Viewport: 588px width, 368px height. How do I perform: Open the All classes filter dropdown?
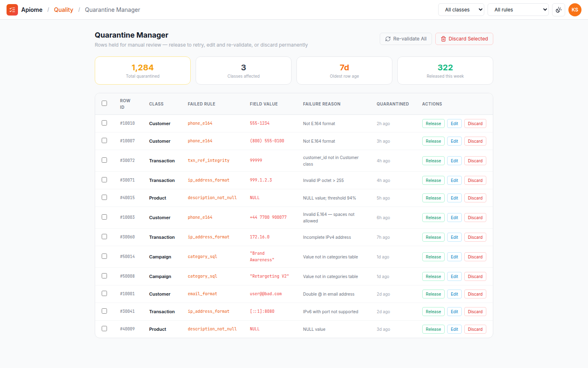(x=461, y=10)
